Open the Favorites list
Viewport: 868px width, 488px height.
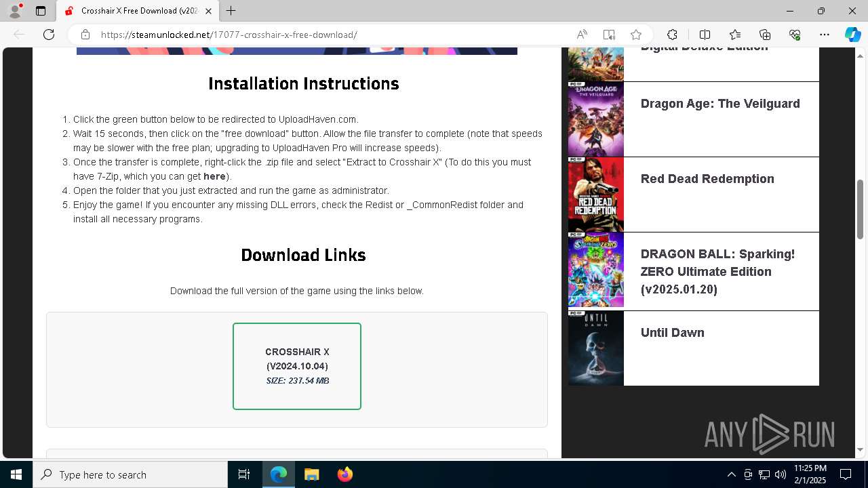tap(735, 35)
